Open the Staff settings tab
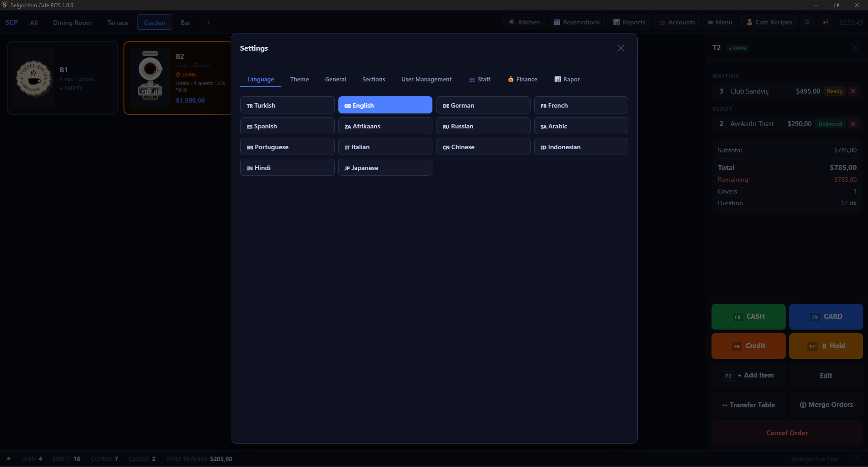 pos(480,79)
